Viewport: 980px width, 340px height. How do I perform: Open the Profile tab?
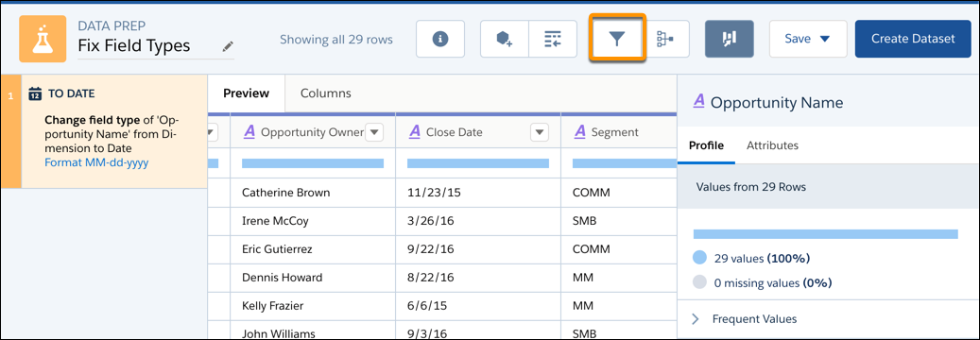click(706, 145)
